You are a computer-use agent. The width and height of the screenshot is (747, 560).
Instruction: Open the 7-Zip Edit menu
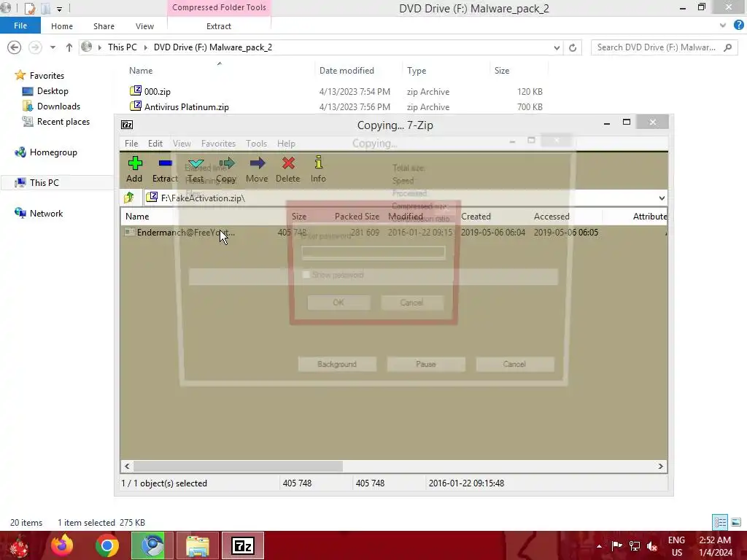click(155, 144)
